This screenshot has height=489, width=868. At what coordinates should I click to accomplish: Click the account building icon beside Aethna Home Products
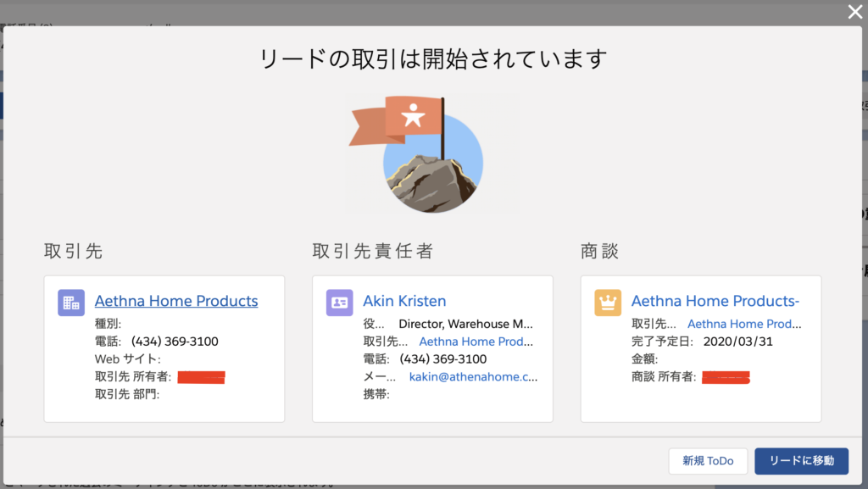click(71, 303)
